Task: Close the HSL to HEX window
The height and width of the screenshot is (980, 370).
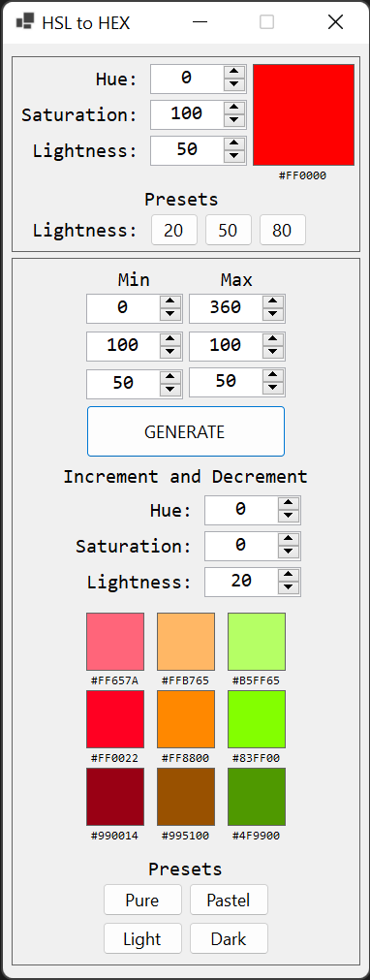Action: pyautogui.click(x=336, y=22)
